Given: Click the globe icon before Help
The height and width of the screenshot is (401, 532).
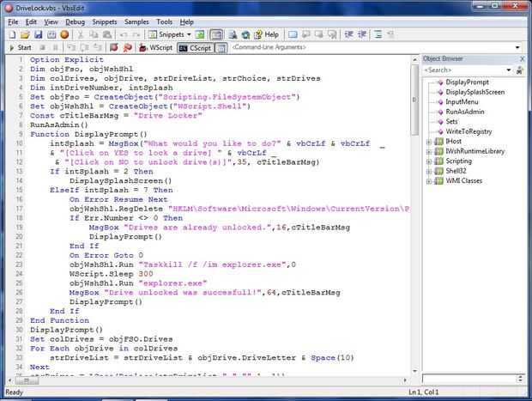Looking at the screenshot, I should [x=245, y=34].
